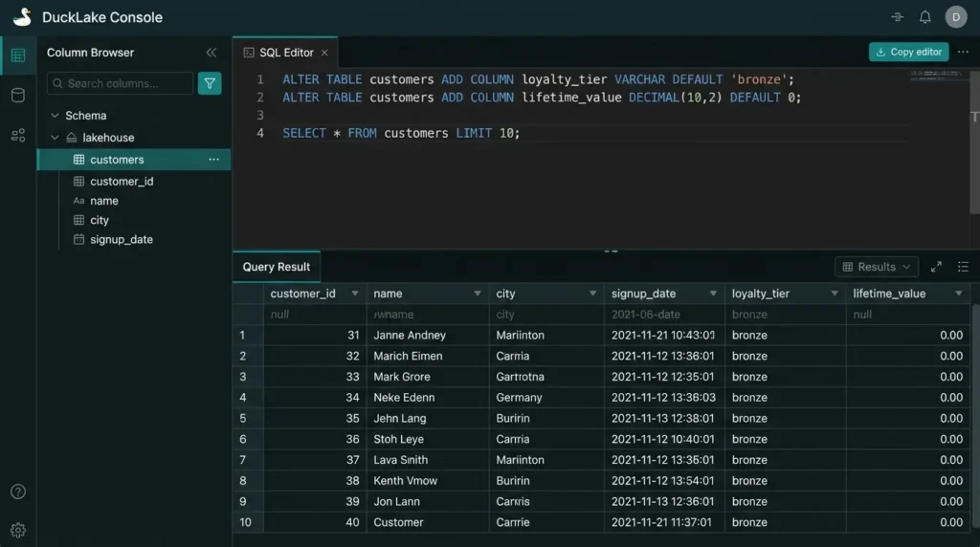Focus the Search columns input field
Screen dimensions: 980x547
coord(120,83)
